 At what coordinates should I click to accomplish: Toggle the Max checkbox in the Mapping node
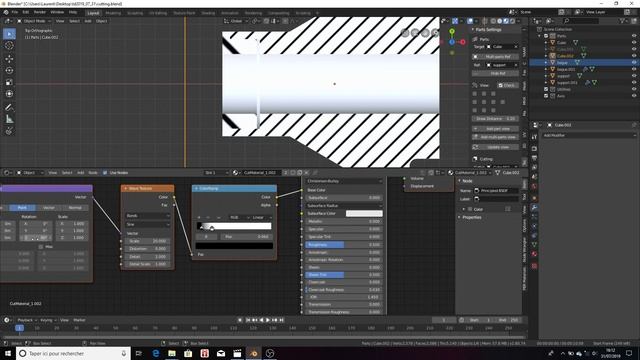tap(41, 247)
